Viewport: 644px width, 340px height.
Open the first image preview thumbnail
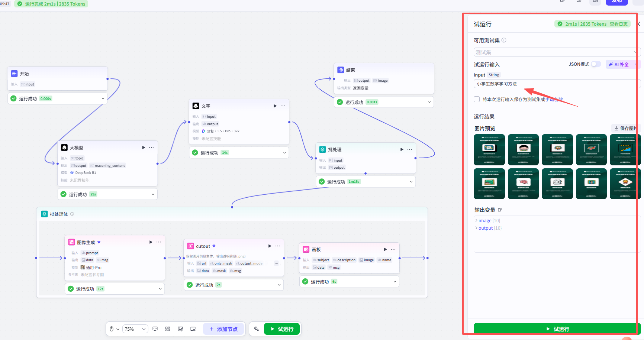coord(489,150)
